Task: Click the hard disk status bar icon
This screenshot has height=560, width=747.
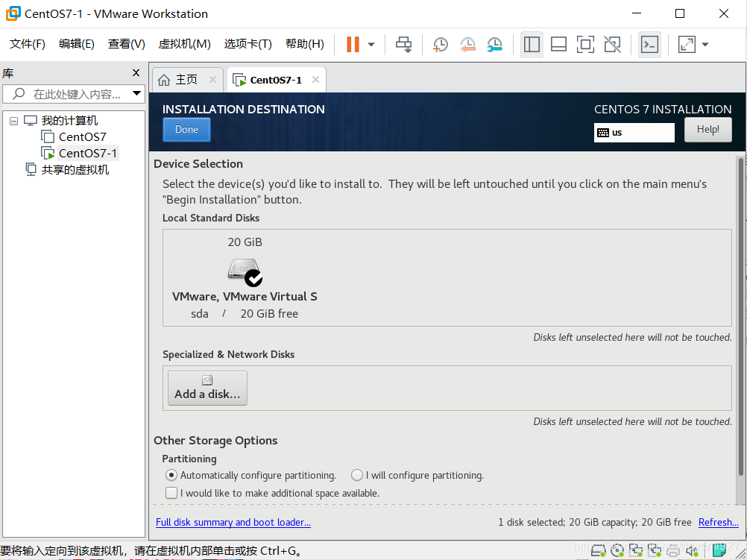Action: tap(599, 551)
